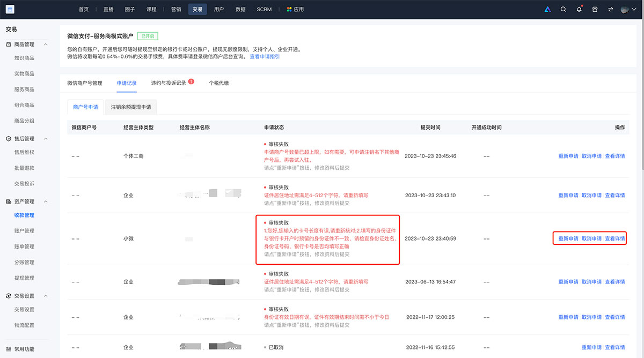Open the 违约与投诉记录 tab
The width and height of the screenshot is (644, 358).
tap(169, 83)
